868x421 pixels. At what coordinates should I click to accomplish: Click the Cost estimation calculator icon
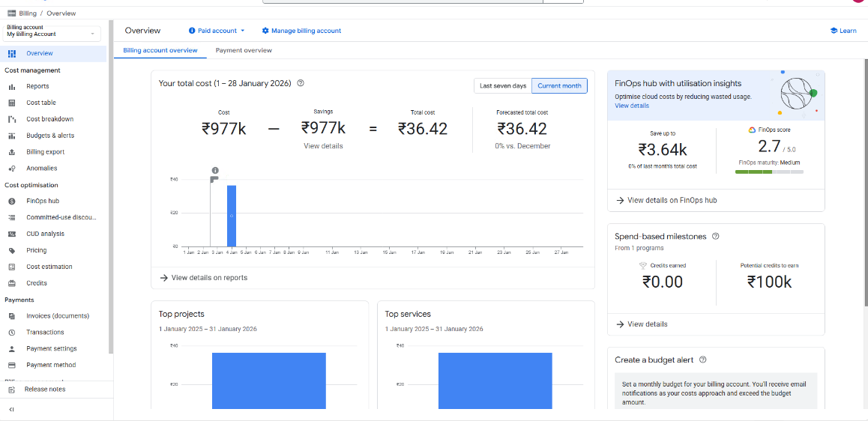coord(12,267)
